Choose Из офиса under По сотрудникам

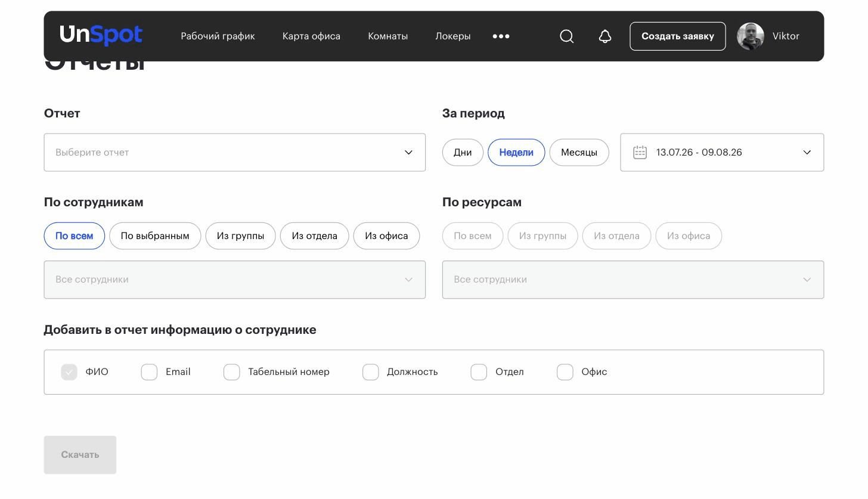click(x=386, y=236)
